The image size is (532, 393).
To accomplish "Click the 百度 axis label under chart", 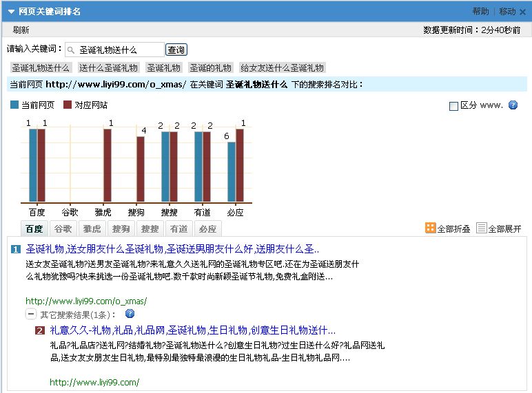I will (x=37, y=213).
